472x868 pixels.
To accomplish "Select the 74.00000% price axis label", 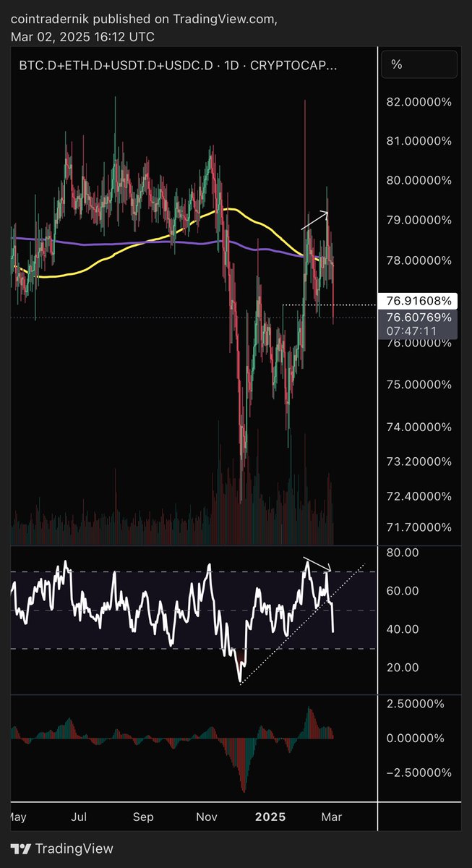I will click(419, 427).
